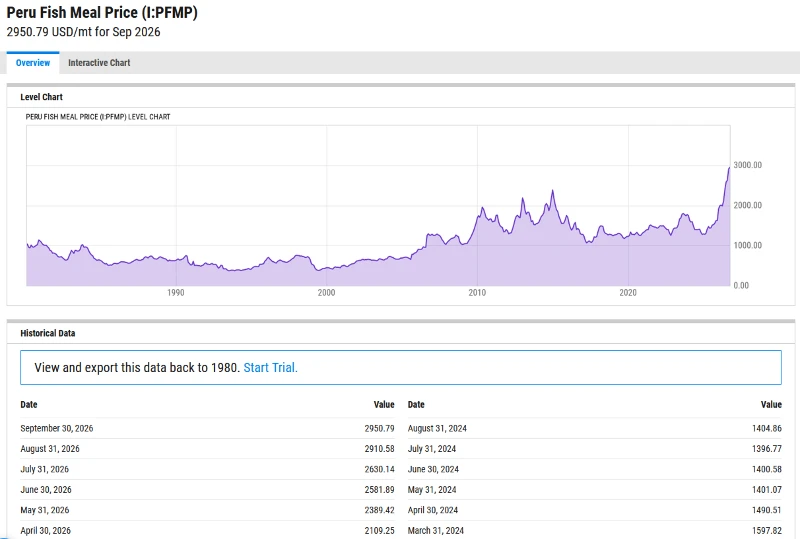Switch to the Overview tab
The image size is (800, 539).
pos(33,63)
